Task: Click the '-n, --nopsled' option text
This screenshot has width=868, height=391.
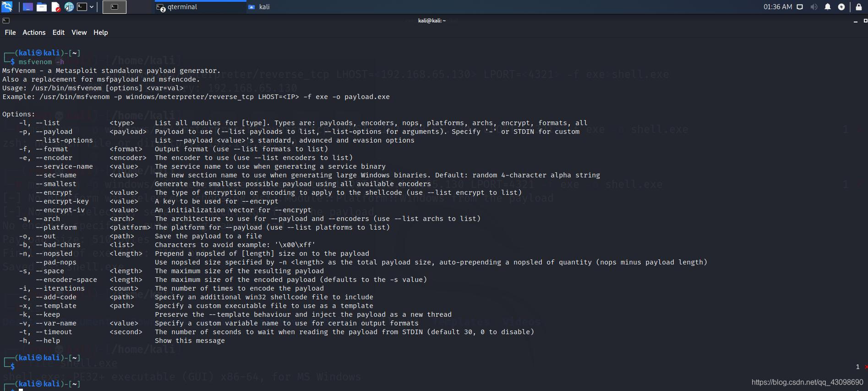Action: click(x=45, y=253)
